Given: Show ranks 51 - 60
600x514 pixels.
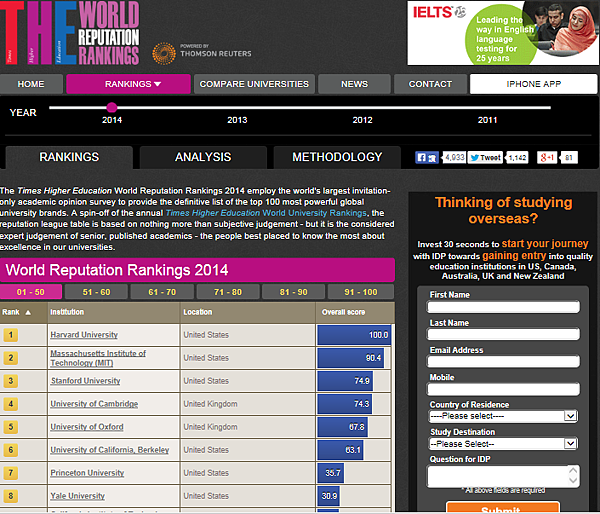Looking at the screenshot, I should click(x=96, y=292).
